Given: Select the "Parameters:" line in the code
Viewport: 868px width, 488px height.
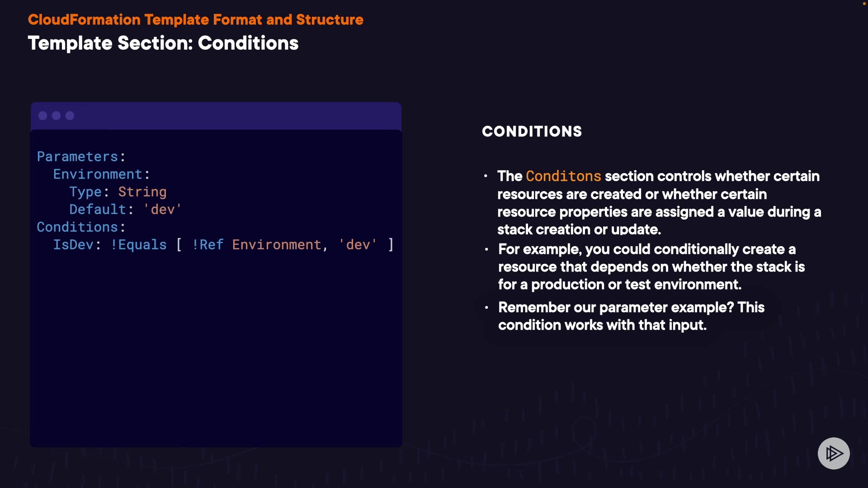Looking at the screenshot, I should tap(81, 157).
